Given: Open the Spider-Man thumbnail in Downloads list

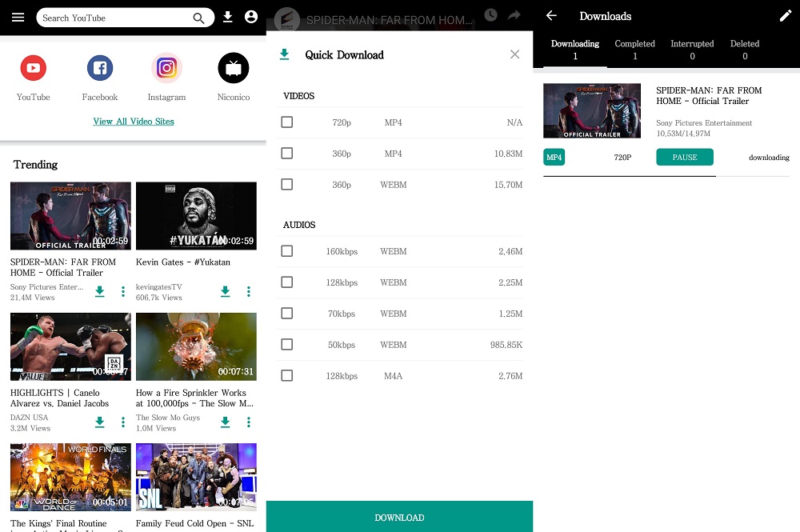Looking at the screenshot, I should pos(592,110).
